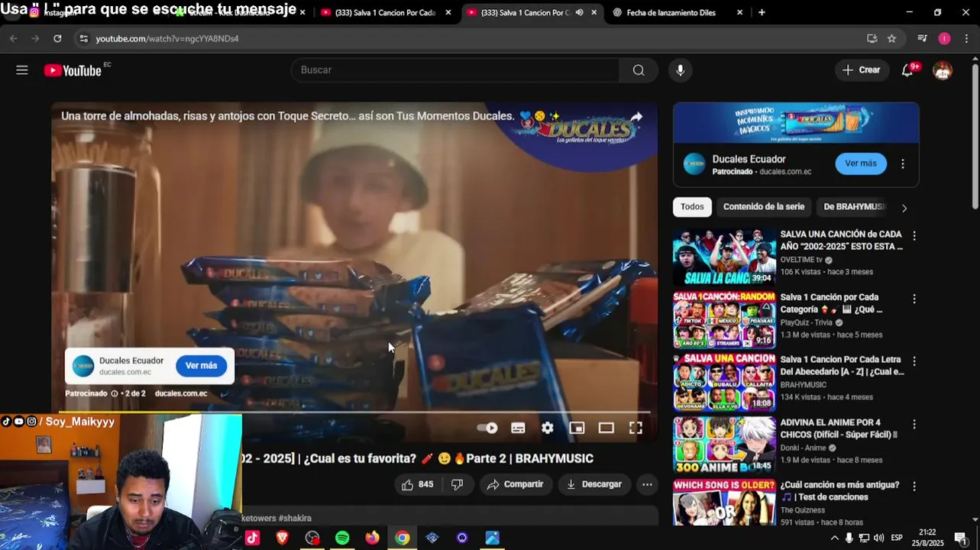Viewport: 980px width, 550px height.
Task: Click the search magnifier button
Action: tap(639, 70)
